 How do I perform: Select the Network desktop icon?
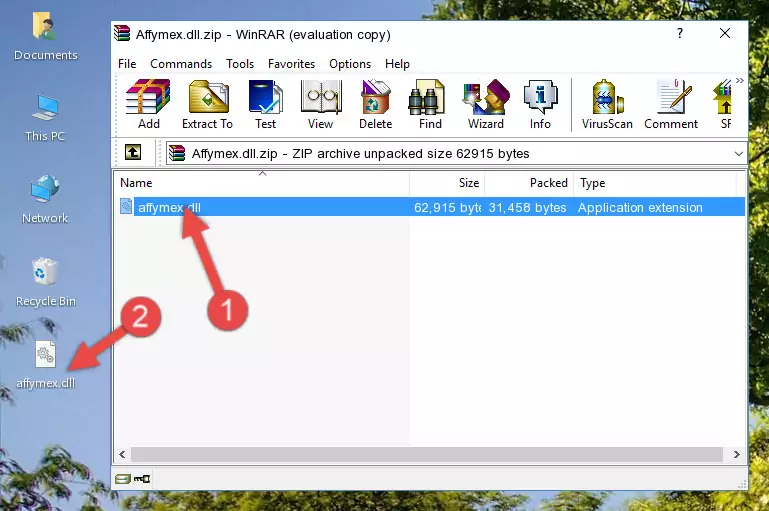pyautogui.click(x=45, y=200)
